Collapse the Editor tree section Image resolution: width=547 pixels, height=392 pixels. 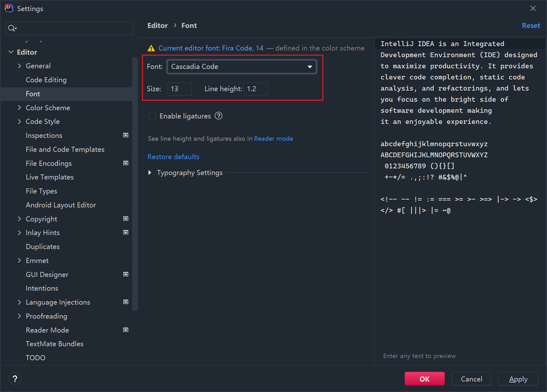coord(11,52)
